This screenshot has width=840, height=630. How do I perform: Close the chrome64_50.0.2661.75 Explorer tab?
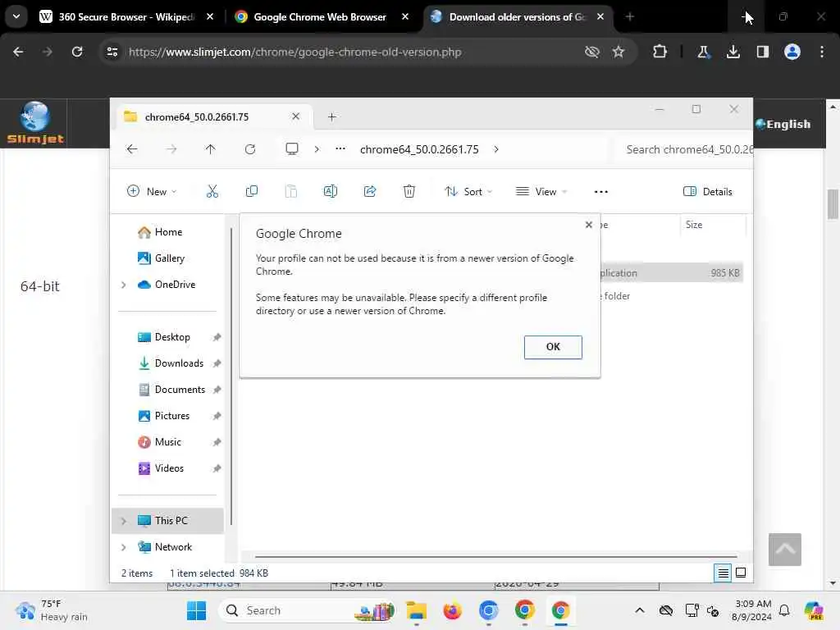point(295,116)
